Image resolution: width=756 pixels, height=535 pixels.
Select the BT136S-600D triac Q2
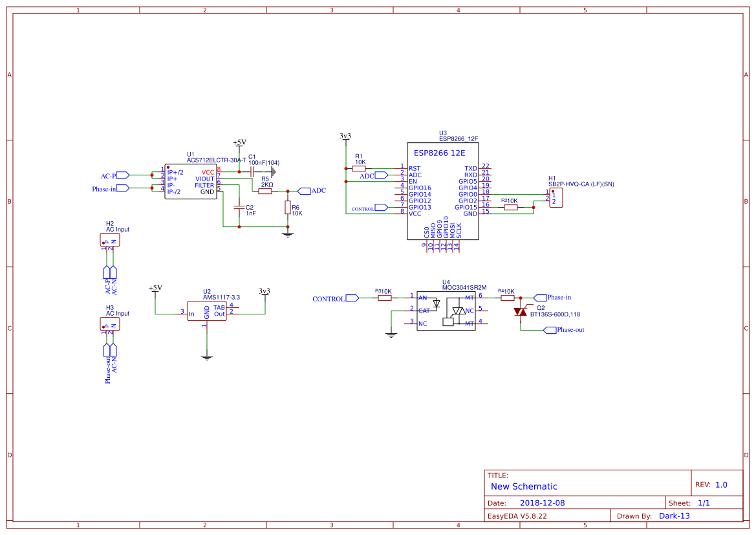click(x=521, y=312)
